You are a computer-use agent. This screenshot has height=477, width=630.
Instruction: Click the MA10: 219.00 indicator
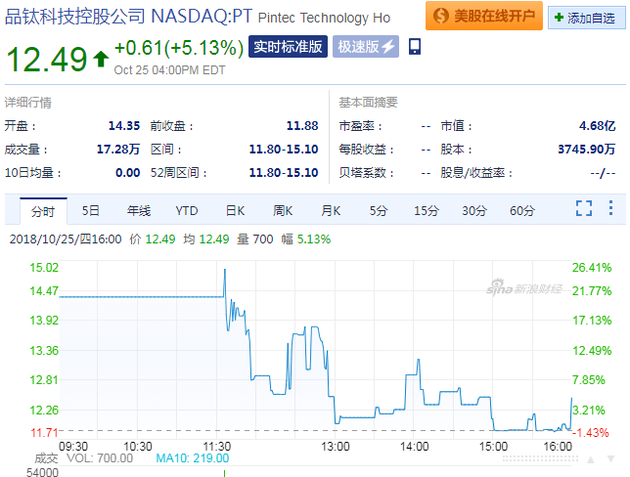(x=192, y=458)
